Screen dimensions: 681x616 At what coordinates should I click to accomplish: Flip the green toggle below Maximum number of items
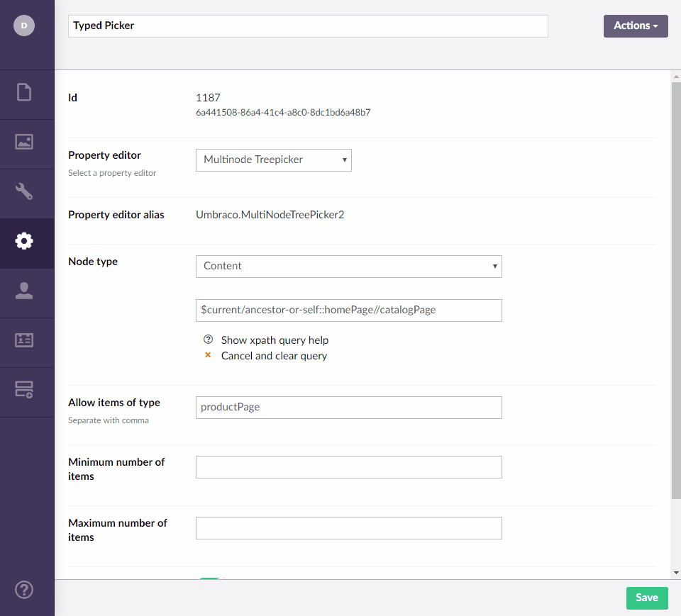(213, 578)
